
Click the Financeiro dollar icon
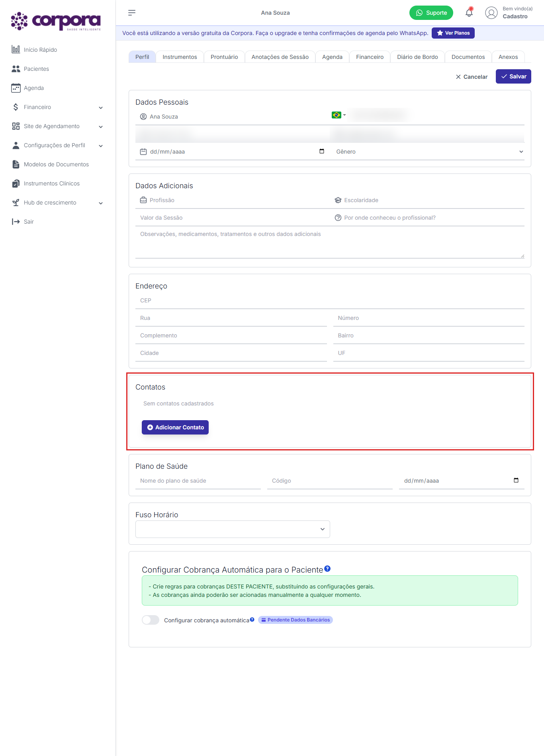click(16, 107)
